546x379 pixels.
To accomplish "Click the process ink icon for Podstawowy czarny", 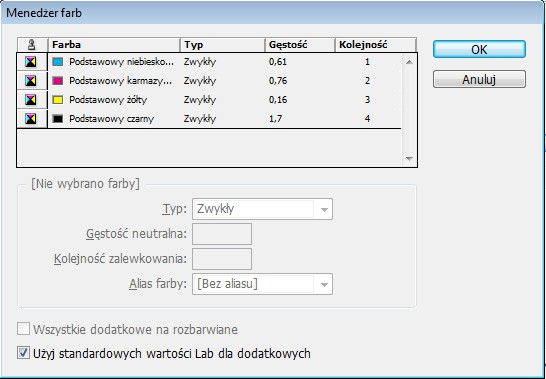I will tap(31, 119).
